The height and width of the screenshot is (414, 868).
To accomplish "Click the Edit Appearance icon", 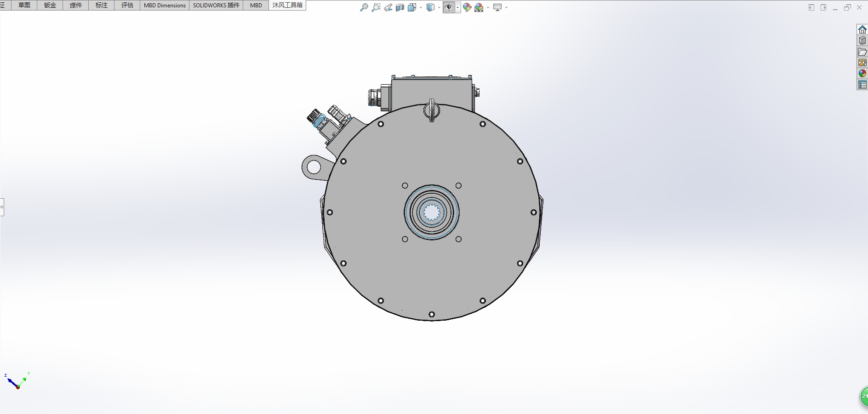I will click(467, 7).
